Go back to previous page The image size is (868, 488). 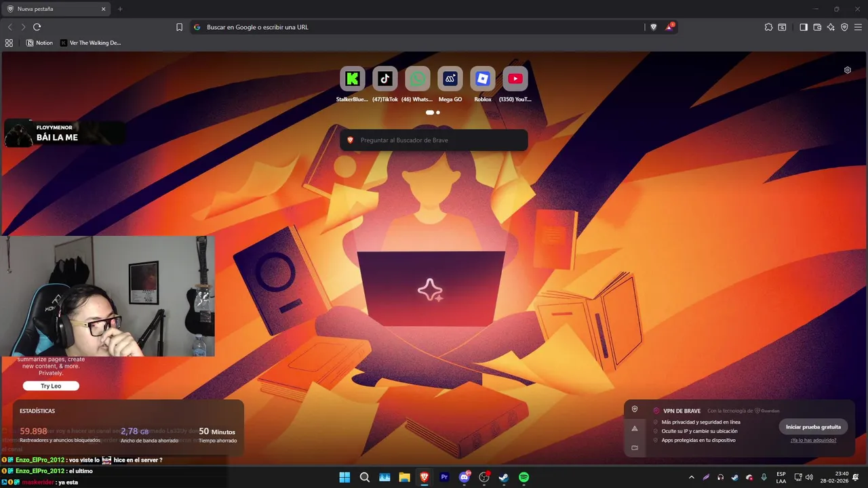9,27
